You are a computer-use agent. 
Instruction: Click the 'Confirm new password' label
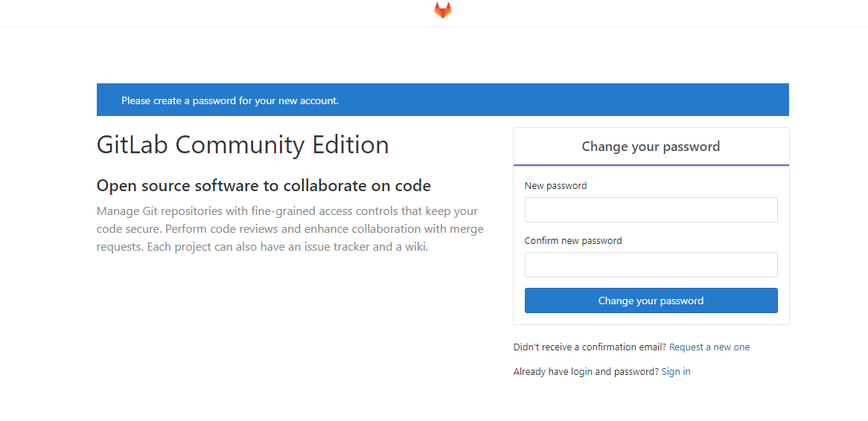point(573,241)
